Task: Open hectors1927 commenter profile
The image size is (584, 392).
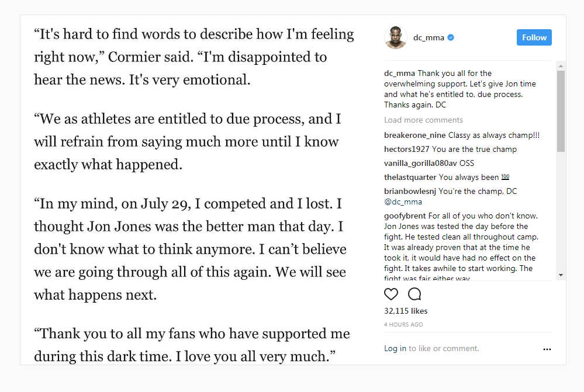Action: (x=406, y=150)
